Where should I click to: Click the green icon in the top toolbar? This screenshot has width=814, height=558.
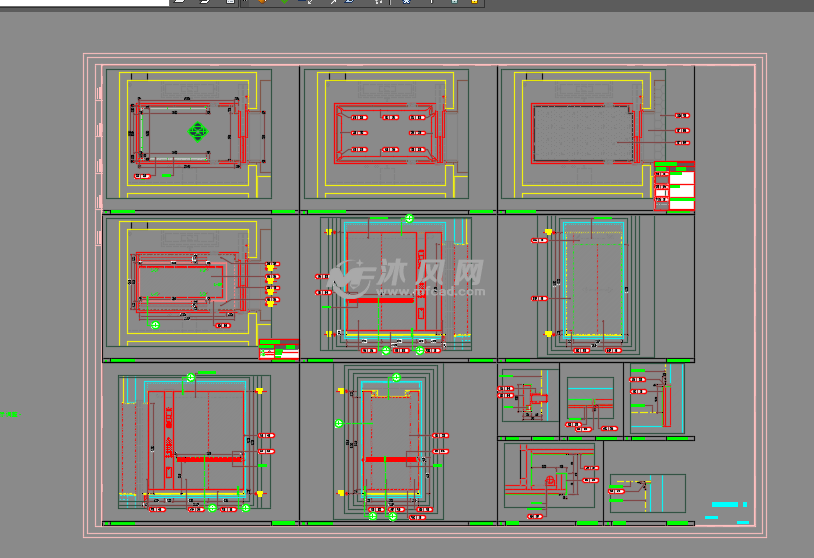[284, 3]
